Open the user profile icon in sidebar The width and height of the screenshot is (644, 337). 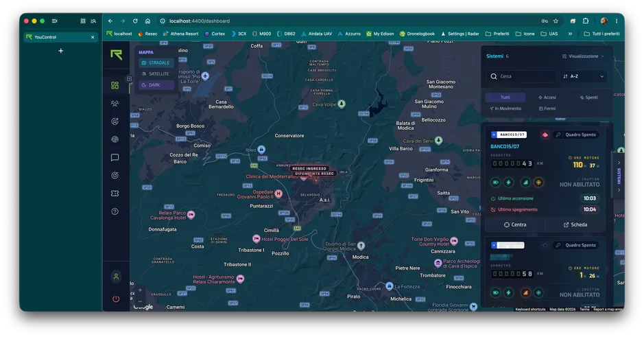(116, 277)
